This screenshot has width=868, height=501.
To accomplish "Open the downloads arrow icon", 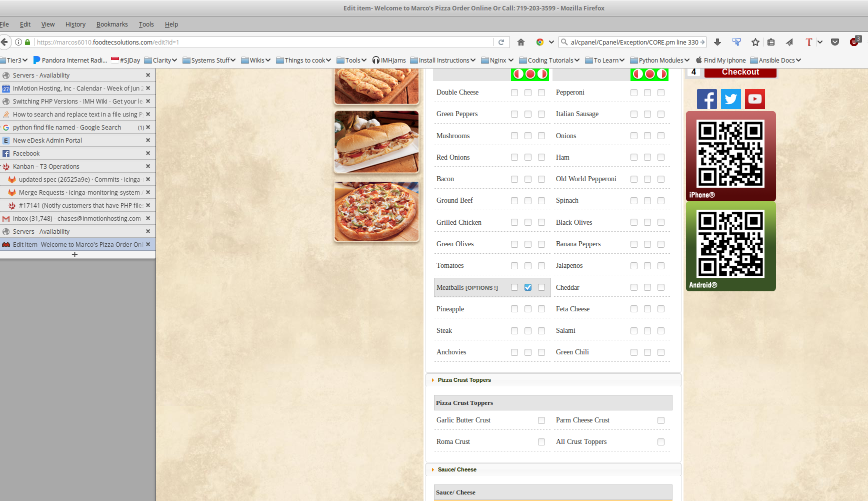I will 717,42.
